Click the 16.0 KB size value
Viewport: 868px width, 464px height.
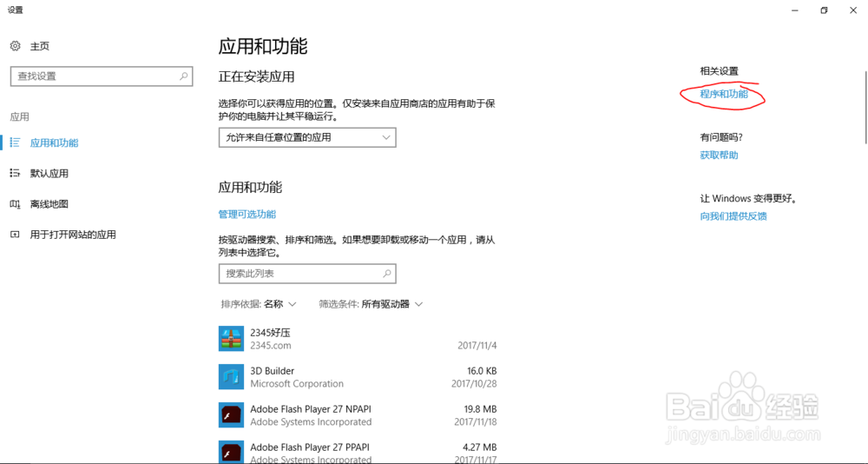click(482, 371)
